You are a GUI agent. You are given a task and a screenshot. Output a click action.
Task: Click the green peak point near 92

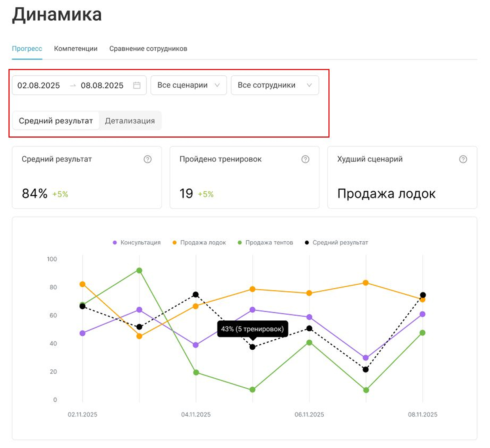[x=139, y=271]
